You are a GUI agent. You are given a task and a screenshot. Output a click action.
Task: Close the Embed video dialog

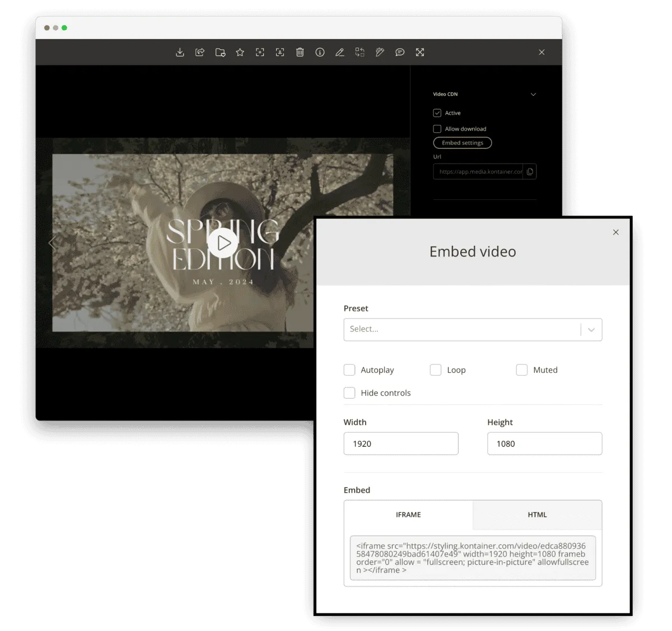[x=616, y=232]
